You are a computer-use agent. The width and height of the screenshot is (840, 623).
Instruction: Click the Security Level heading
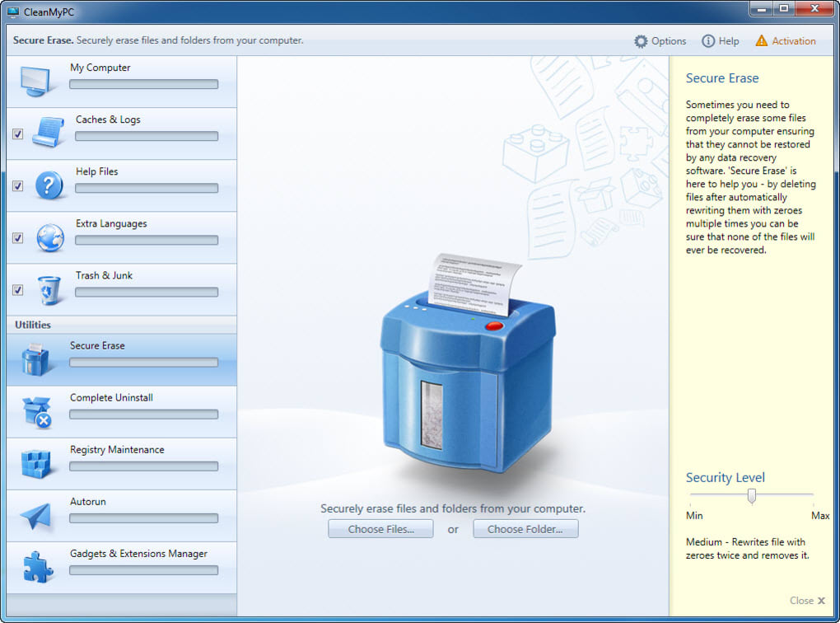[726, 478]
